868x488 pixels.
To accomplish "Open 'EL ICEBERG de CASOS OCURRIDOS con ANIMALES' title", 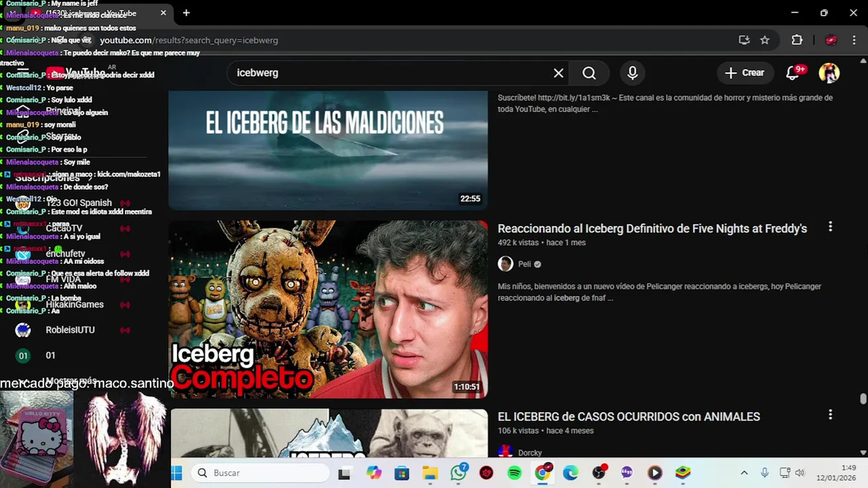I will point(629,417).
